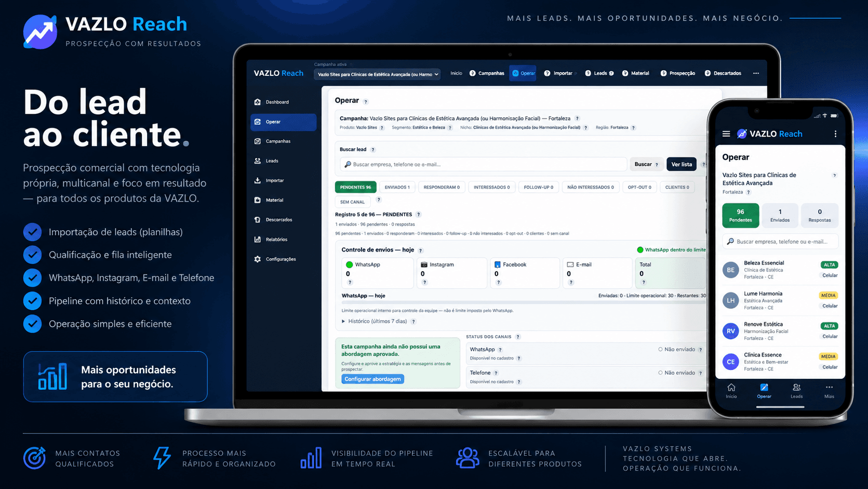Viewport: 868px width, 489px height.
Task: Tap Operar icon in phone bottom bar
Action: tap(764, 387)
